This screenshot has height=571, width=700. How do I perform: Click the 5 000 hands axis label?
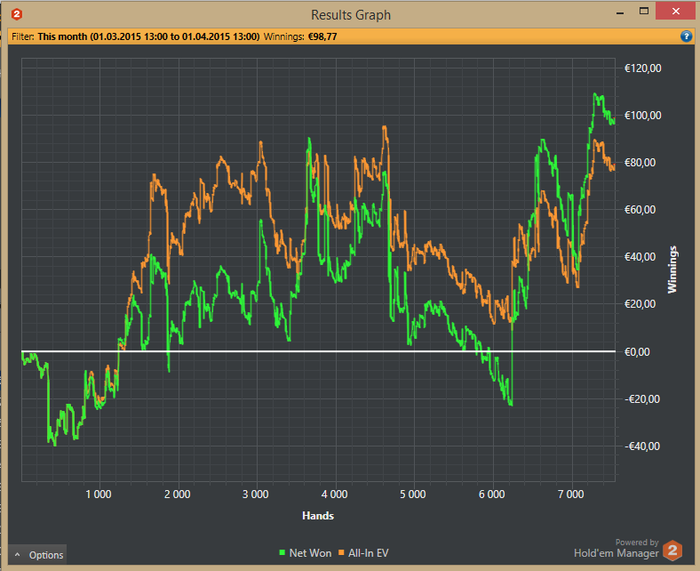(x=413, y=494)
